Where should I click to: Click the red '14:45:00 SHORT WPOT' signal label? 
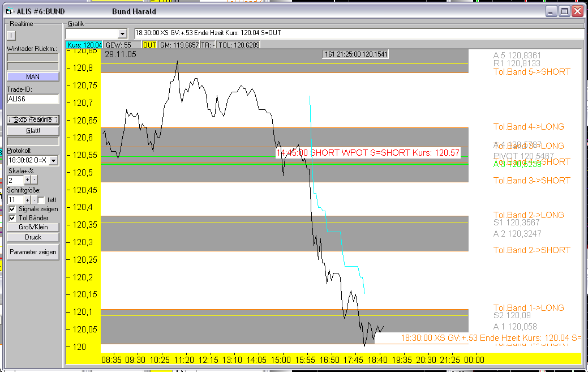[368, 153]
